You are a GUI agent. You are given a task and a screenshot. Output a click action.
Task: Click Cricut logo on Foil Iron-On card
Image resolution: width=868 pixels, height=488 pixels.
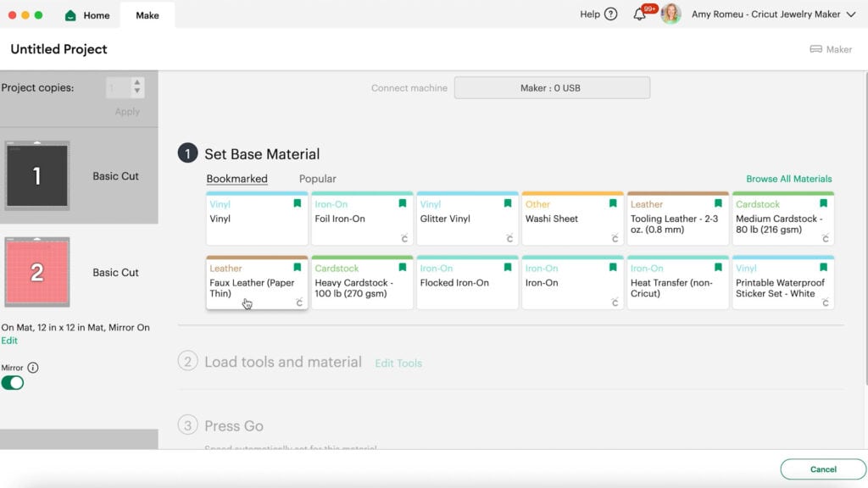[x=404, y=238]
